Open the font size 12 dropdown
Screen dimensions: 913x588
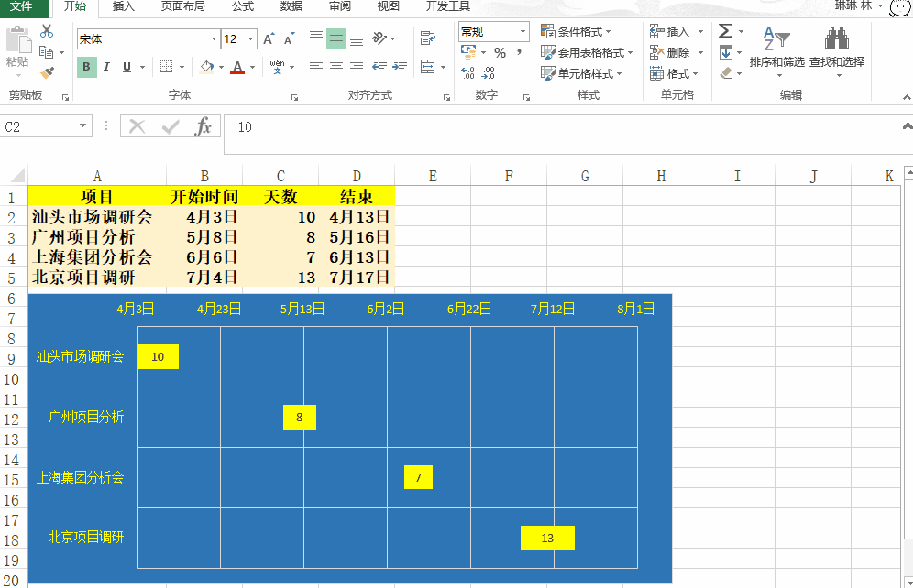(251, 39)
